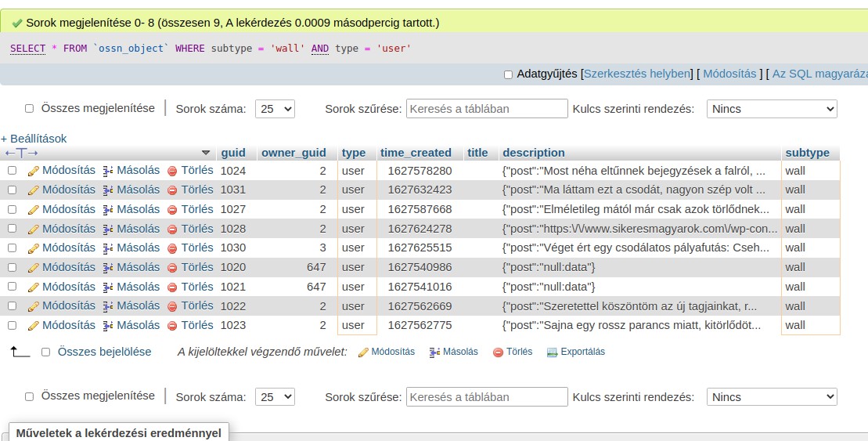Click the Módosítás link beside the query
The height and width of the screenshot is (441, 868).
coord(729,74)
